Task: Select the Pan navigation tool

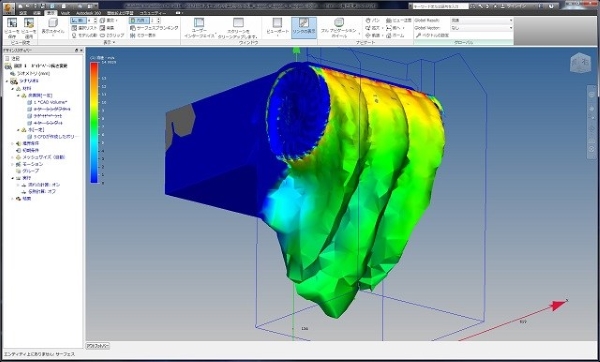Action: [x=372, y=20]
